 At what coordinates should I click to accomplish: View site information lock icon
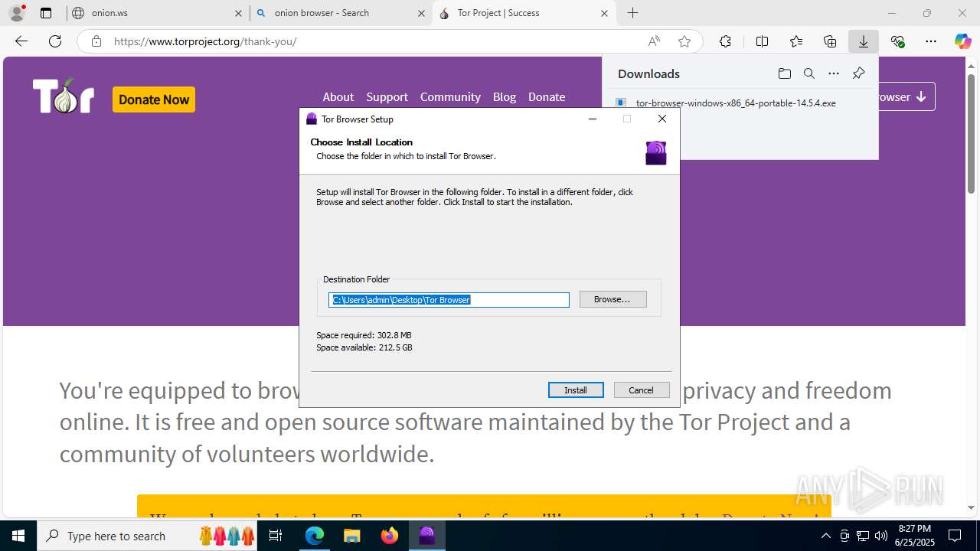click(96, 41)
